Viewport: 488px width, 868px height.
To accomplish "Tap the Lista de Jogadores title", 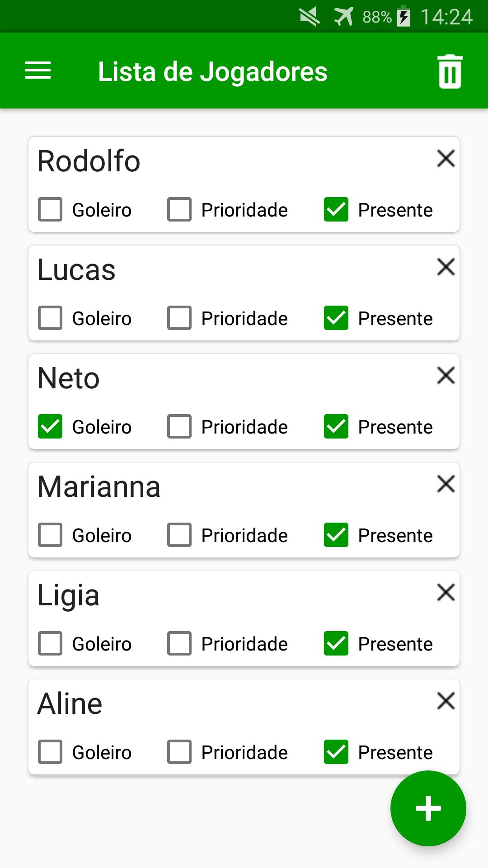I will pos(212,71).
